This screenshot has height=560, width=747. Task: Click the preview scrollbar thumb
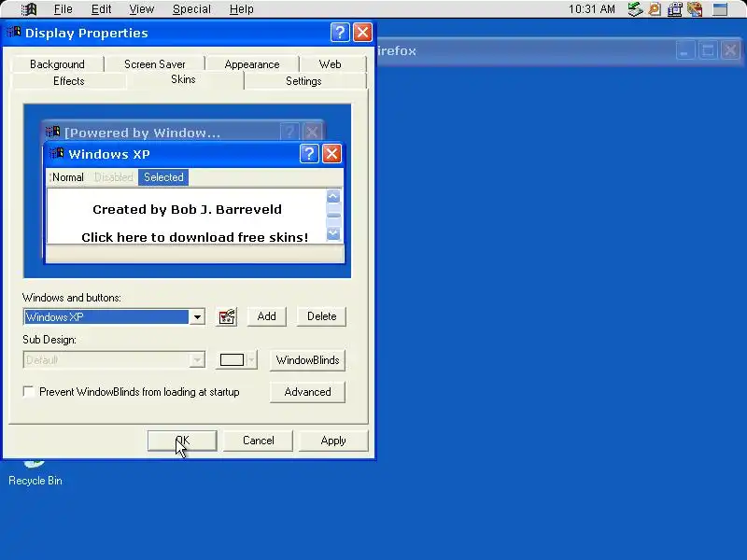[x=333, y=215]
